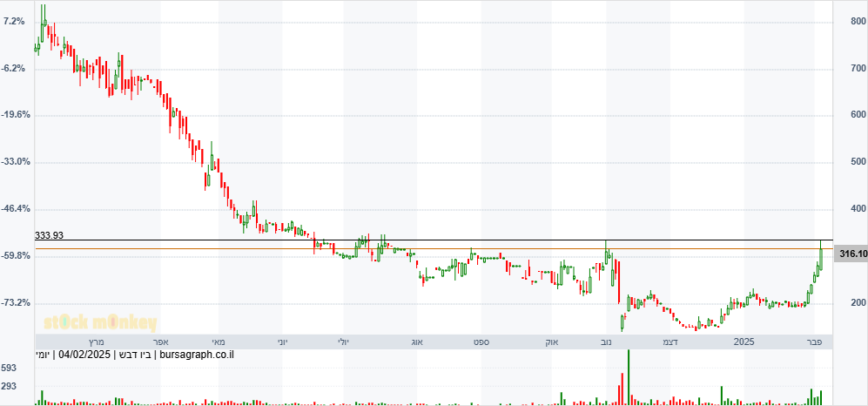Click the -46.4% change axis label

14,209
